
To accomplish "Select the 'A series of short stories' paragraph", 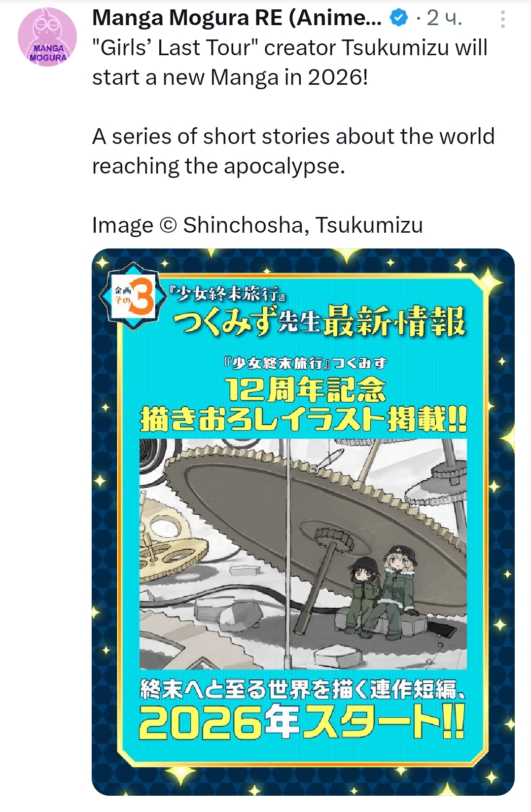I will pos(293,151).
